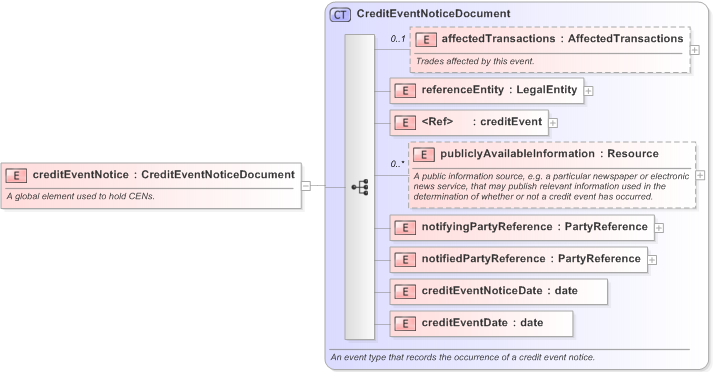Image resolution: width=713 pixels, height=372 pixels.
Task: Select notifiedPartyReference : PartyReference label
Action: 531,258
